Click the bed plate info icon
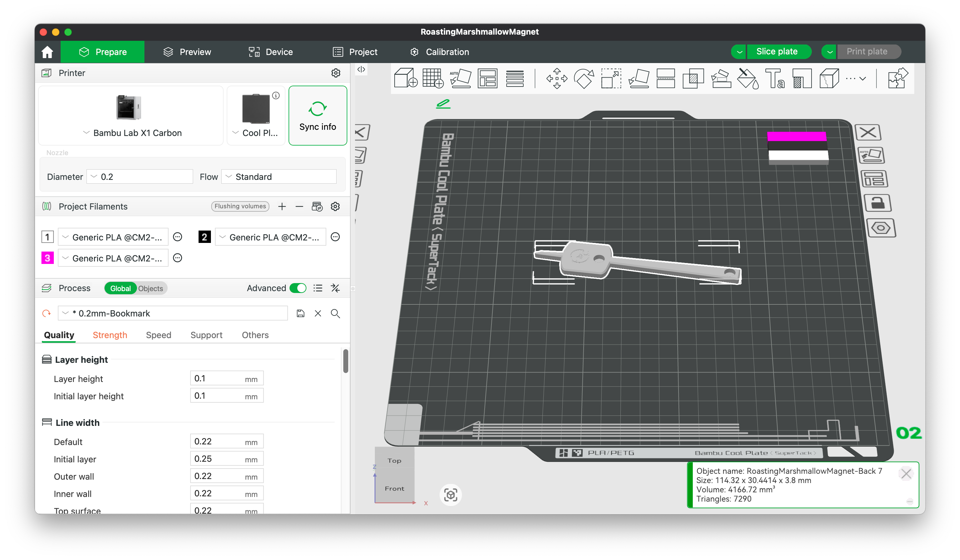Viewport: 960px width, 560px height. (276, 95)
